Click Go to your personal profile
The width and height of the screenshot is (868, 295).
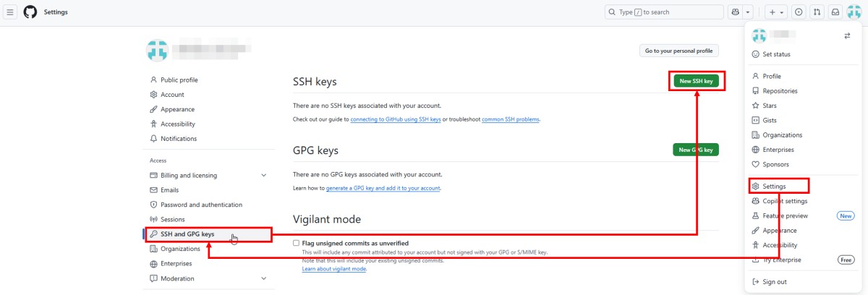tap(678, 51)
